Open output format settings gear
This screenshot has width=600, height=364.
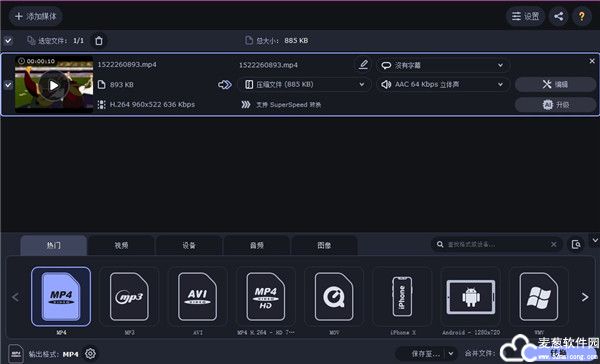pos(90,354)
